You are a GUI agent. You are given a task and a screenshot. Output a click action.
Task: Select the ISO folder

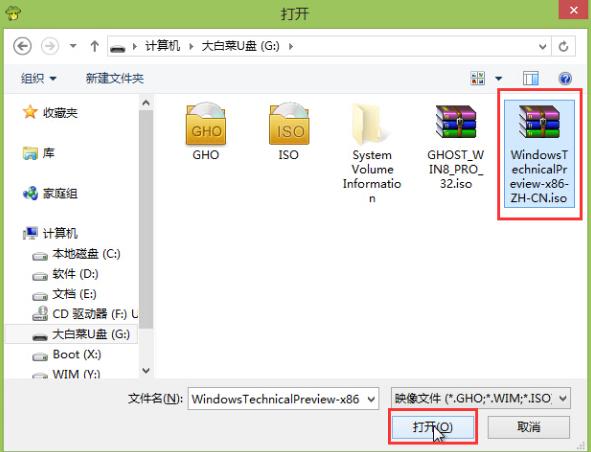(289, 132)
